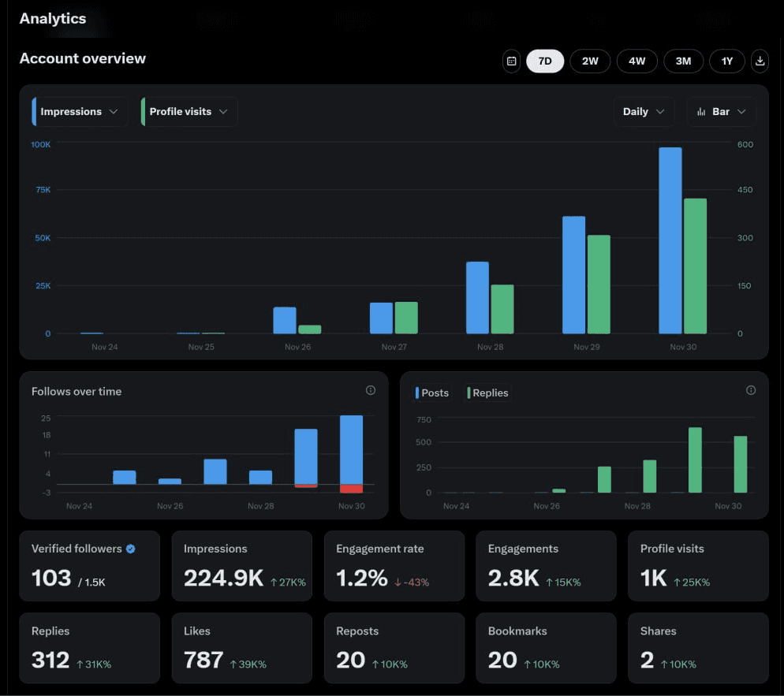Select the 7D time range
The height and width of the screenshot is (696, 784).
pos(545,61)
